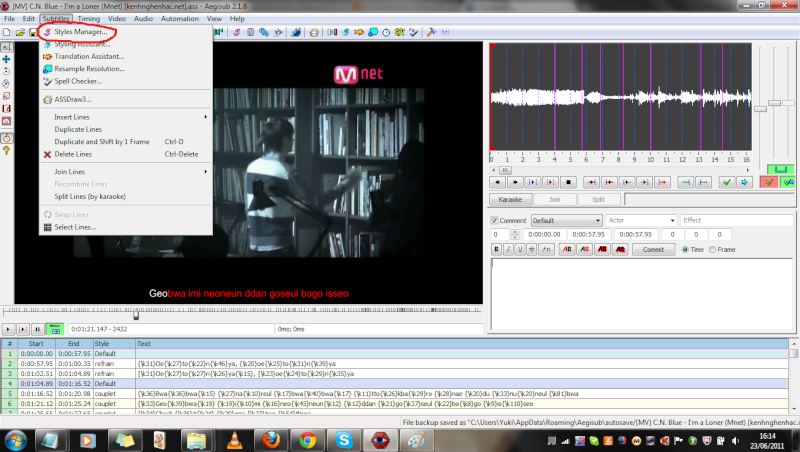Viewport: 800px width, 452px height.
Task: Toggle italic formatting button
Action: (508, 249)
